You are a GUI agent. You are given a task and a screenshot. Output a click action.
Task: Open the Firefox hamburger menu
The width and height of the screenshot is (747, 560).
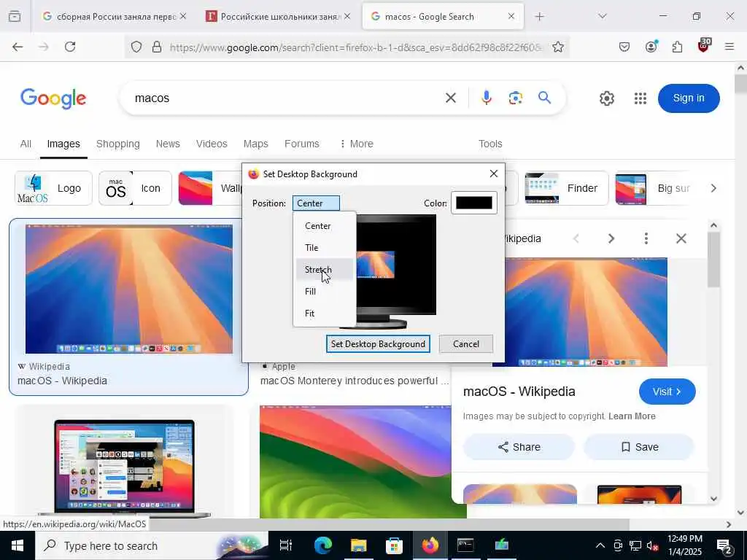729,47
